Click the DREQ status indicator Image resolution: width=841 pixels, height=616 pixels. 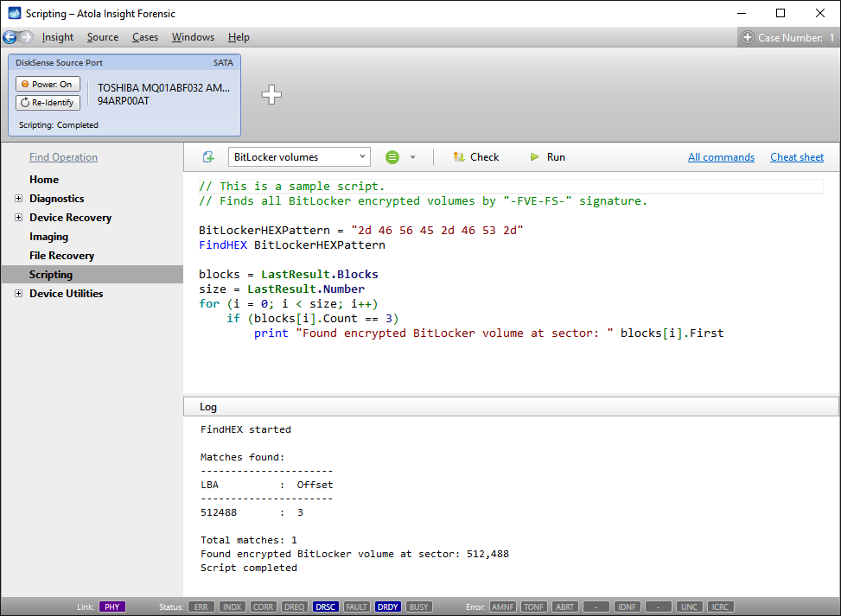[x=295, y=606]
